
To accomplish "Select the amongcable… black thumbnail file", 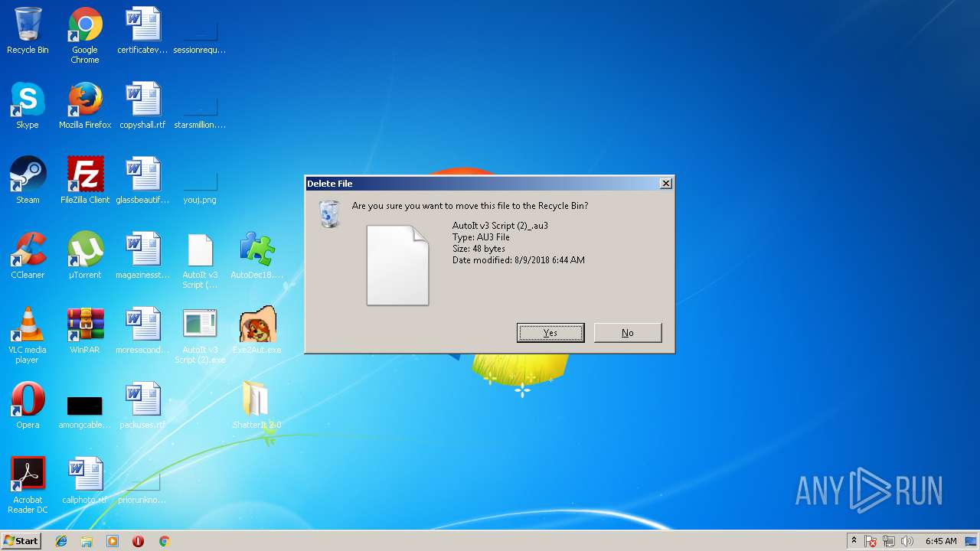I will tap(85, 412).
